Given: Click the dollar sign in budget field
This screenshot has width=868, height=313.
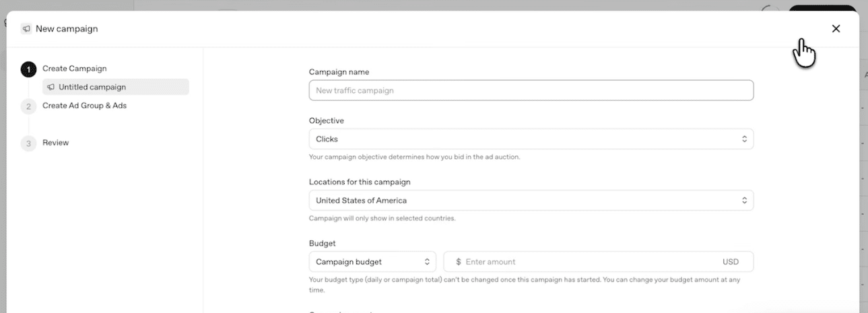Looking at the screenshot, I should click(x=459, y=261).
